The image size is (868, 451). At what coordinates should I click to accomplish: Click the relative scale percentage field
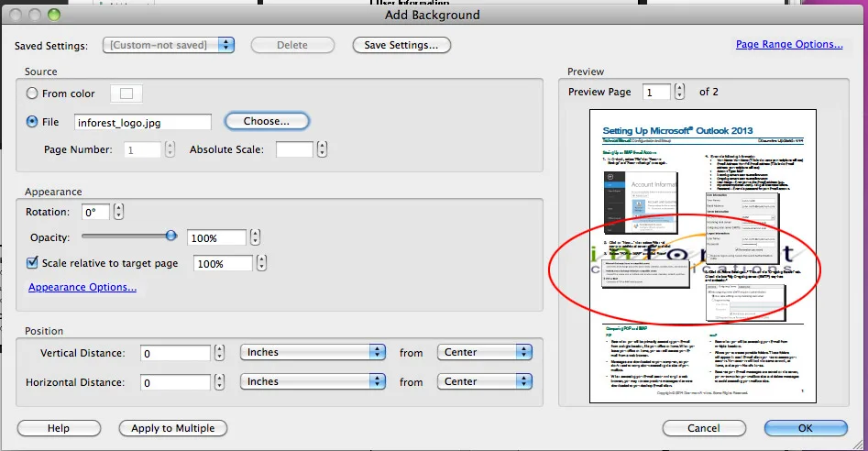click(223, 263)
